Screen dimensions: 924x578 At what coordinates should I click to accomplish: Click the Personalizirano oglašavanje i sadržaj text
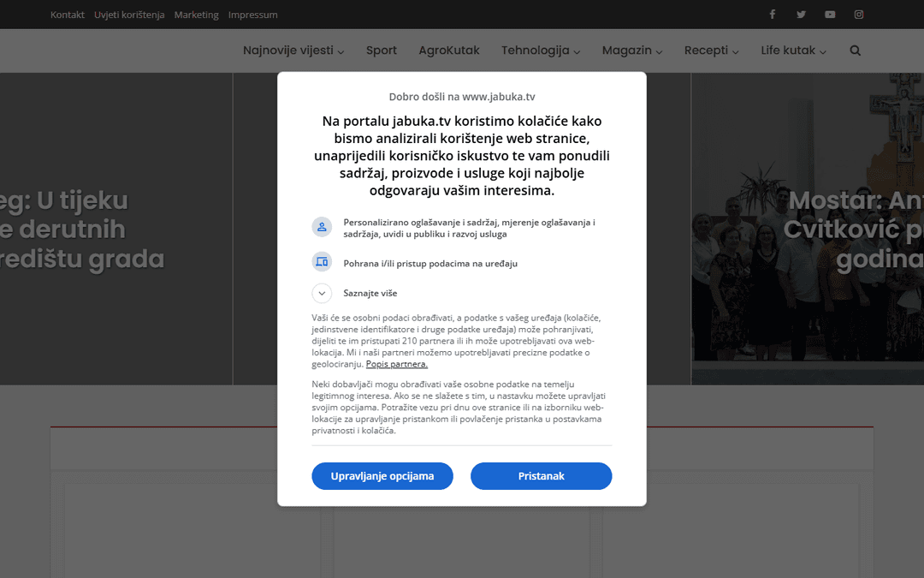[x=469, y=229]
